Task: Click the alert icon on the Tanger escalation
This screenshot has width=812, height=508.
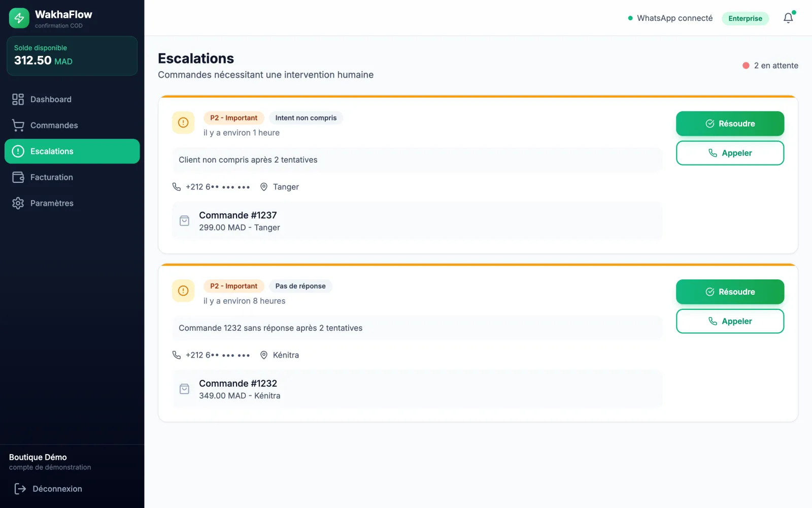Action: pos(183,122)
